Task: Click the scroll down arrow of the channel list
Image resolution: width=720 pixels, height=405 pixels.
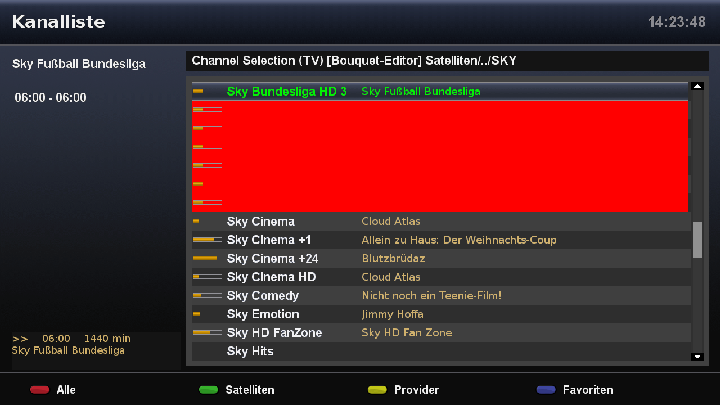Action: click(x=698, y=357)
